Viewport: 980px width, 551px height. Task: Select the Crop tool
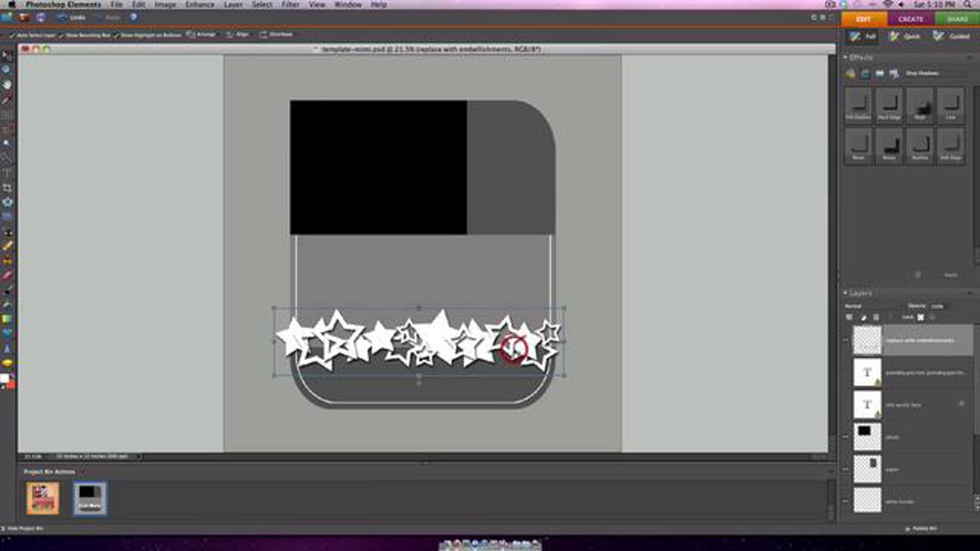click(x=7, y=188)
